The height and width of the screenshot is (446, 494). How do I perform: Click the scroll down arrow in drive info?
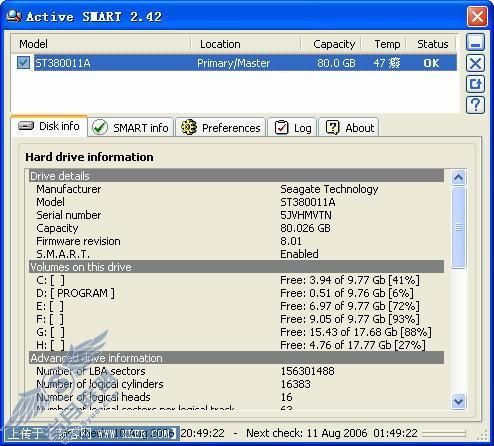(x=458, y=401)
